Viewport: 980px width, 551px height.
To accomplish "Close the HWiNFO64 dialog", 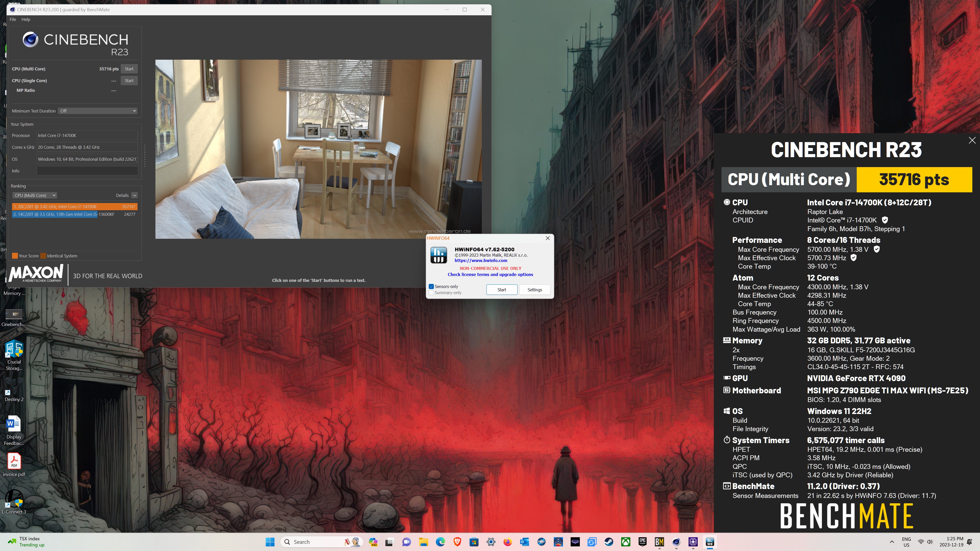I will tap(547, 238).
